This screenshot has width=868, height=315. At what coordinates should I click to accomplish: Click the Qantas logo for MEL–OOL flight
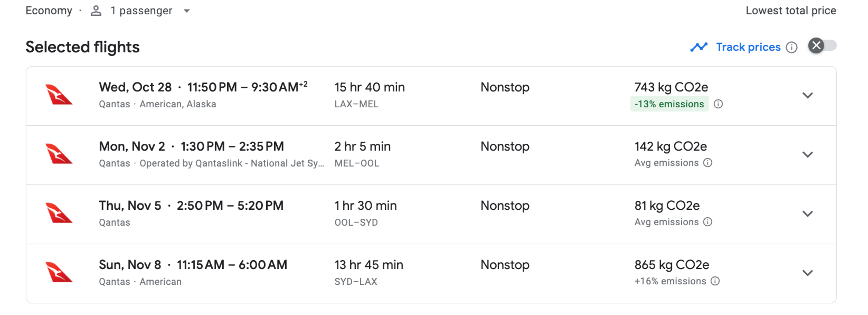(59, 155)
